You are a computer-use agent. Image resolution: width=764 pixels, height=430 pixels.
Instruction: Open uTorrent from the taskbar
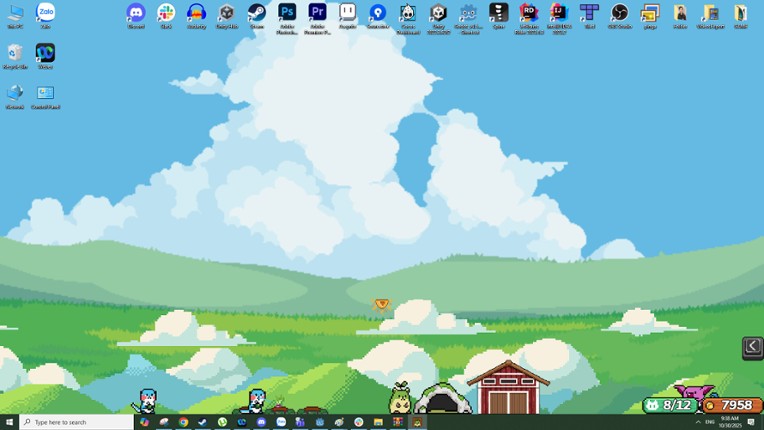[222, 422]
